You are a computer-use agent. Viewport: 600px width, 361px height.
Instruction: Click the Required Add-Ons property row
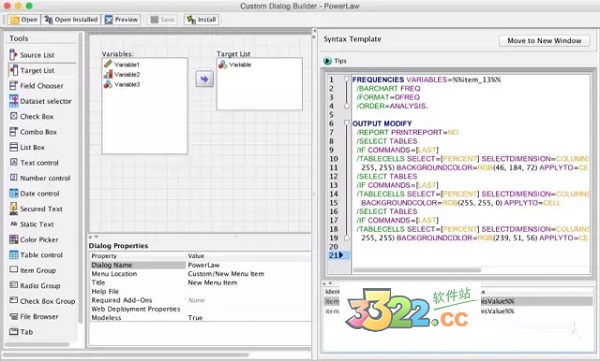click(x=200, y=300)
